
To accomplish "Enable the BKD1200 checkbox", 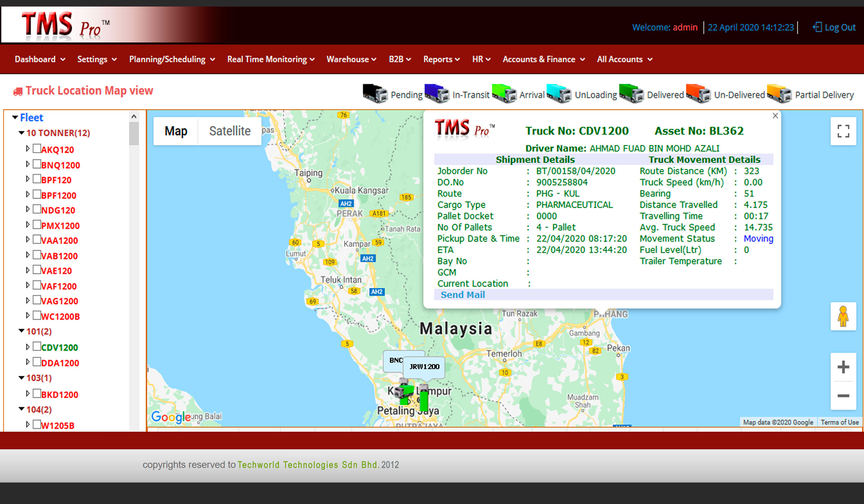I will point(37,394).
